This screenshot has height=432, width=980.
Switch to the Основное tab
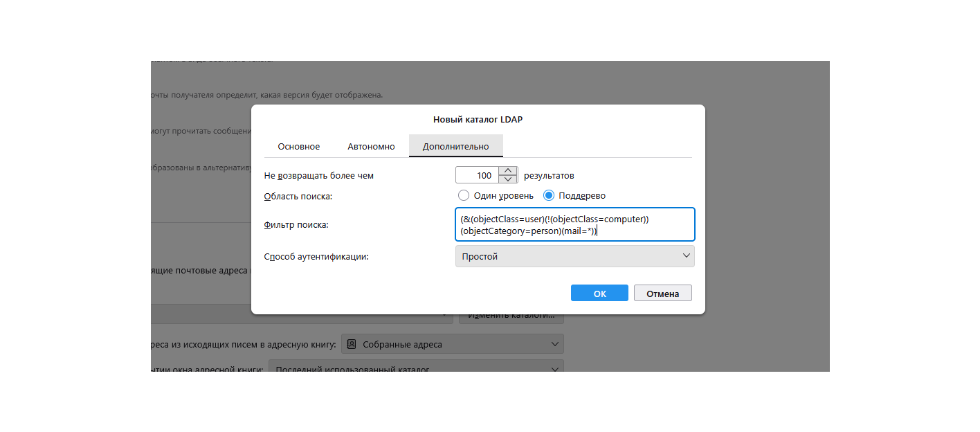coord(298,146)
